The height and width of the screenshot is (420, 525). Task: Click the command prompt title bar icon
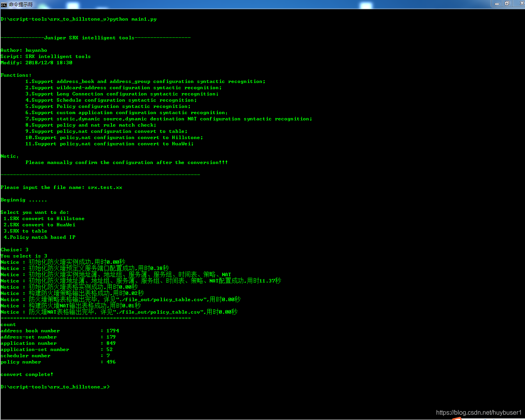pos(4,5)
